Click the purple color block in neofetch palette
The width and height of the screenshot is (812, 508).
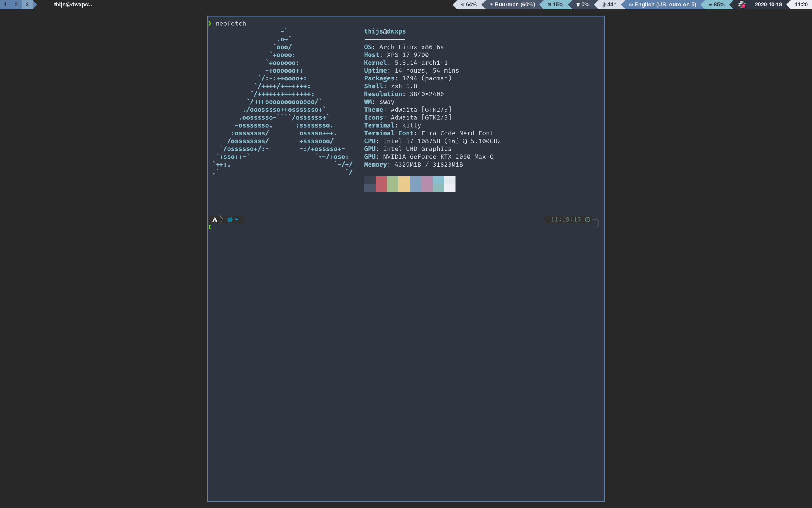(x=427, y=184)
